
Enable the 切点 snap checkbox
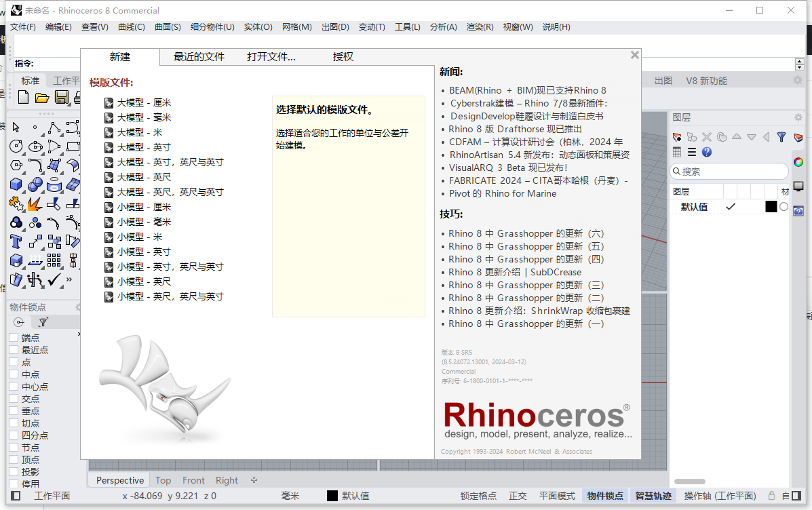(14, 423)
